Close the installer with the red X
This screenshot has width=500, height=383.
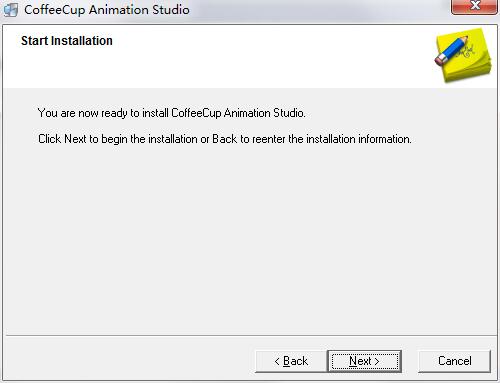pyautogui.click(x=474, y=6)
